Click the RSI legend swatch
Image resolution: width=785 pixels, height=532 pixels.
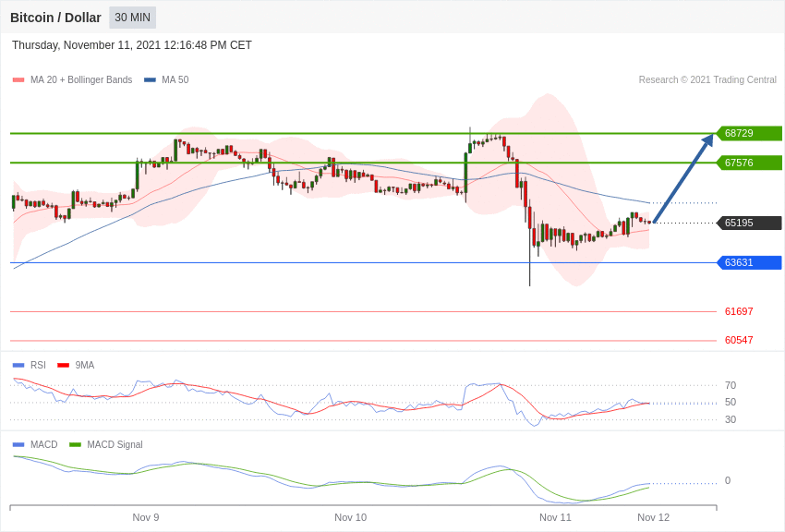(18, 366)
